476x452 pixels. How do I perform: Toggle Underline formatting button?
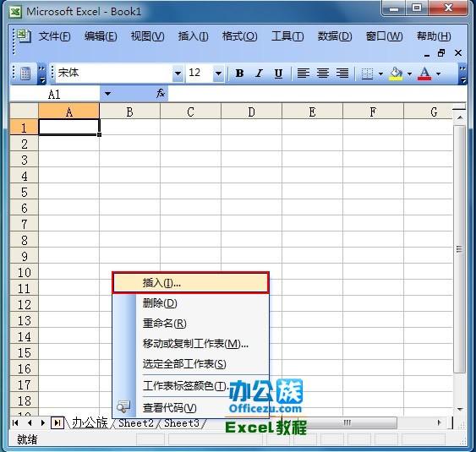(x=278, y=74)
